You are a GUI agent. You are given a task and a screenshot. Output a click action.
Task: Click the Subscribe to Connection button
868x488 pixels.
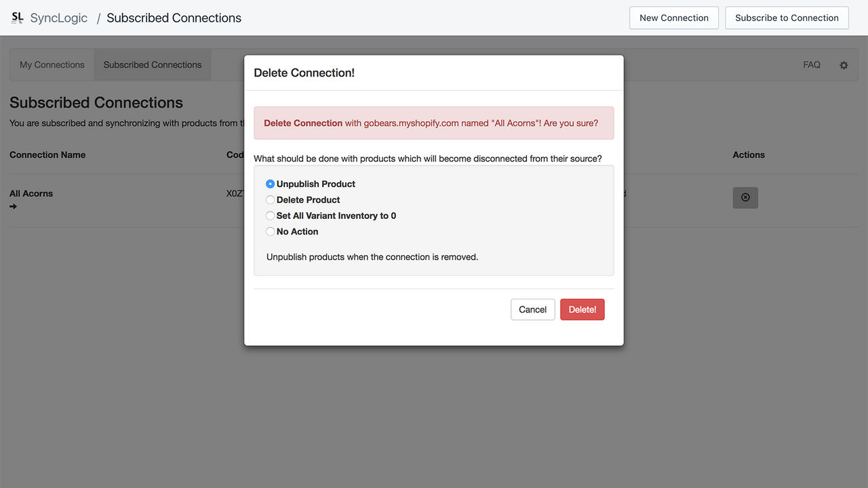787,18
